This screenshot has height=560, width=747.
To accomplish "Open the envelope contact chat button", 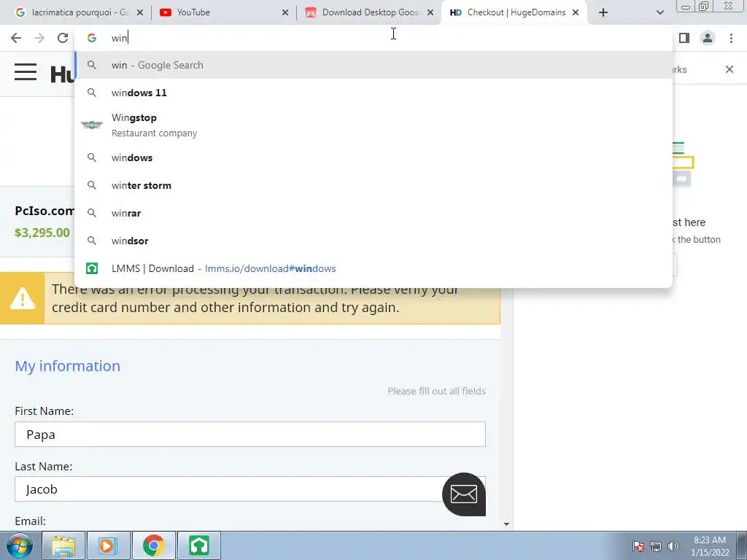I will 463,494.
